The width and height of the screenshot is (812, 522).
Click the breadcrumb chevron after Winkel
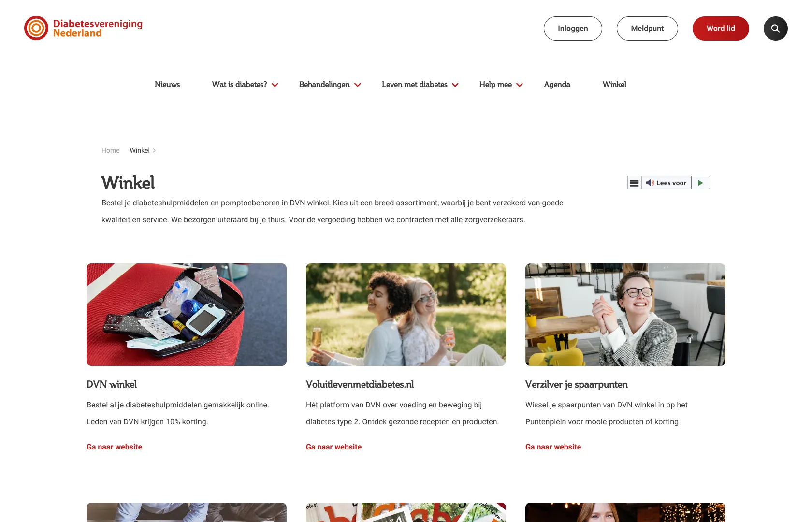154,150
